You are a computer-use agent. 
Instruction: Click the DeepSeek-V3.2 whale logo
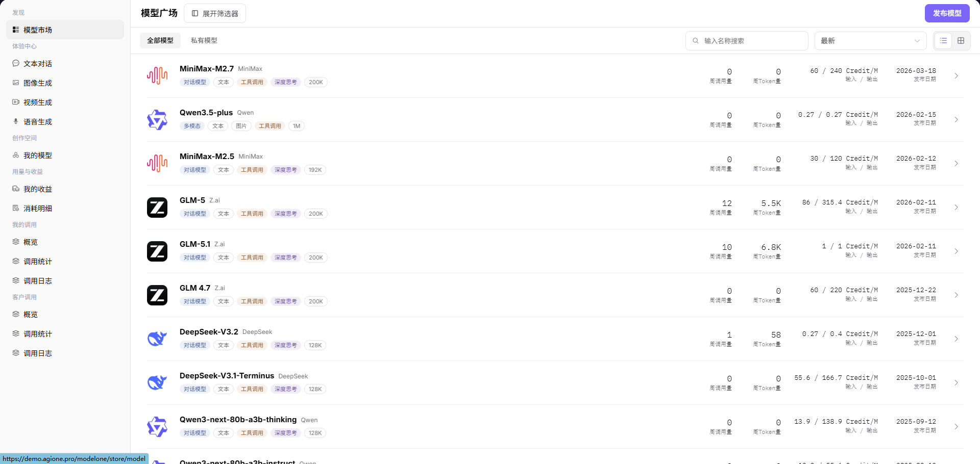coord(157,339)
